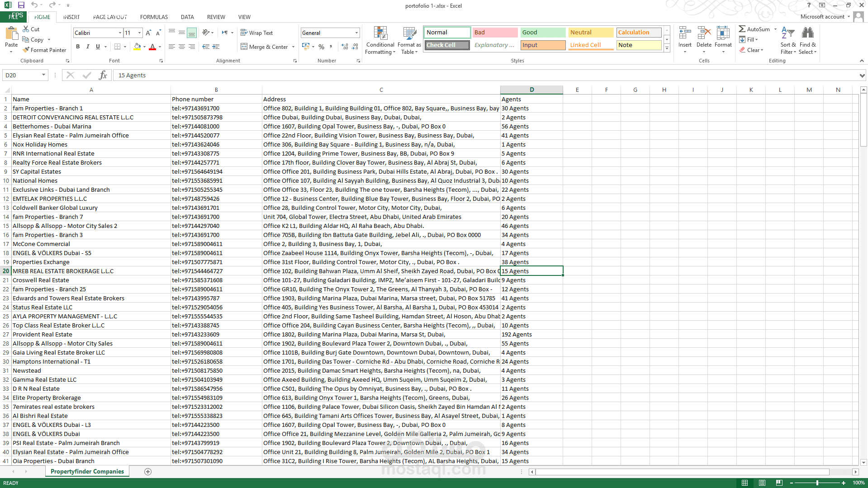Image resolution: width=868 pixels, height=488 pixels.
Task: Expand the formula bar
Action: (x=862, y=75)
